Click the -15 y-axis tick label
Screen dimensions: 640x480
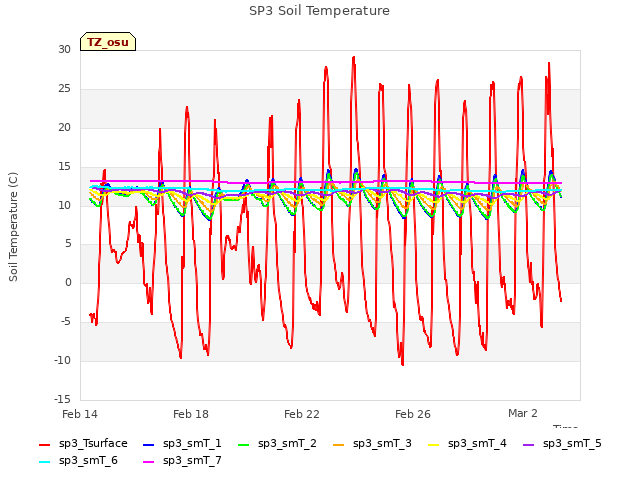62,399
